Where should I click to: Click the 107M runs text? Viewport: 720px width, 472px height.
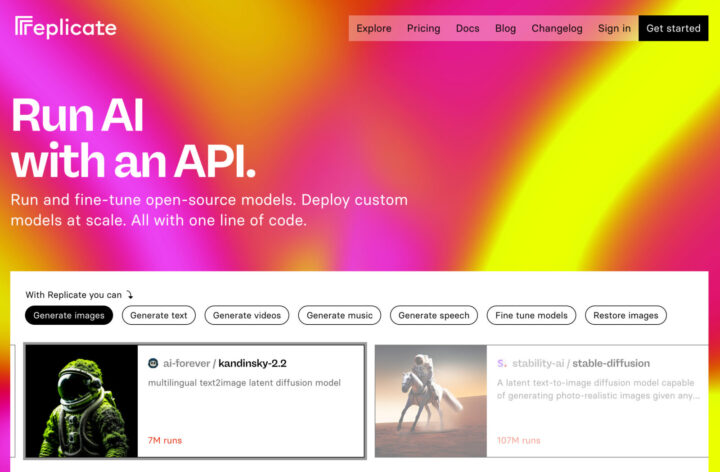click(518, 440)
